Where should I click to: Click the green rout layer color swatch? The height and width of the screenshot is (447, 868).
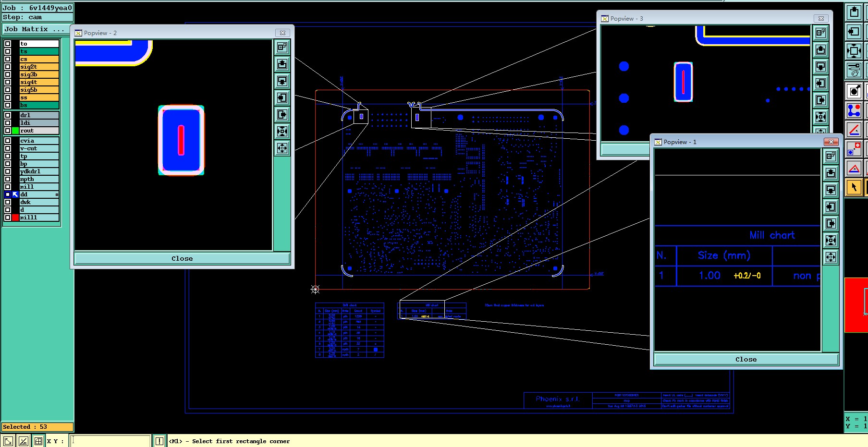(x=15, y=131)
